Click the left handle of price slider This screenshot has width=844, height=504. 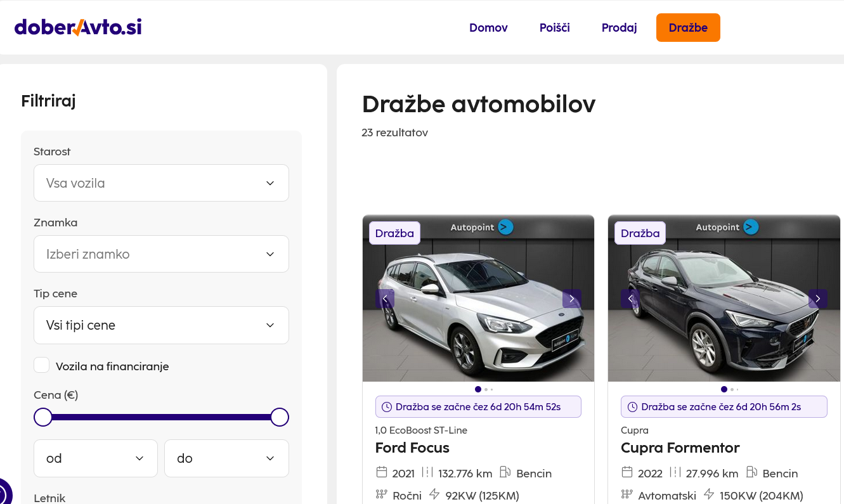[43, 417]
